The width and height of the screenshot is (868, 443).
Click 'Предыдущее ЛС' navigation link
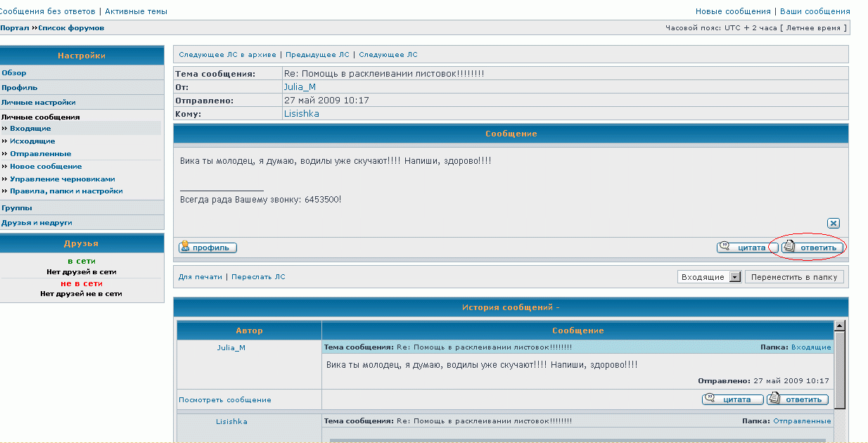317,55
